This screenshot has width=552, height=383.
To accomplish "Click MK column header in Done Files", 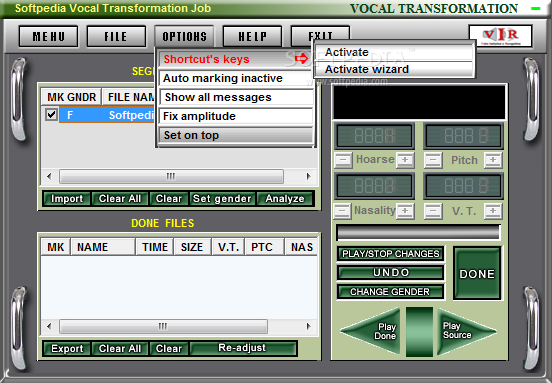I will pos(56,247).
